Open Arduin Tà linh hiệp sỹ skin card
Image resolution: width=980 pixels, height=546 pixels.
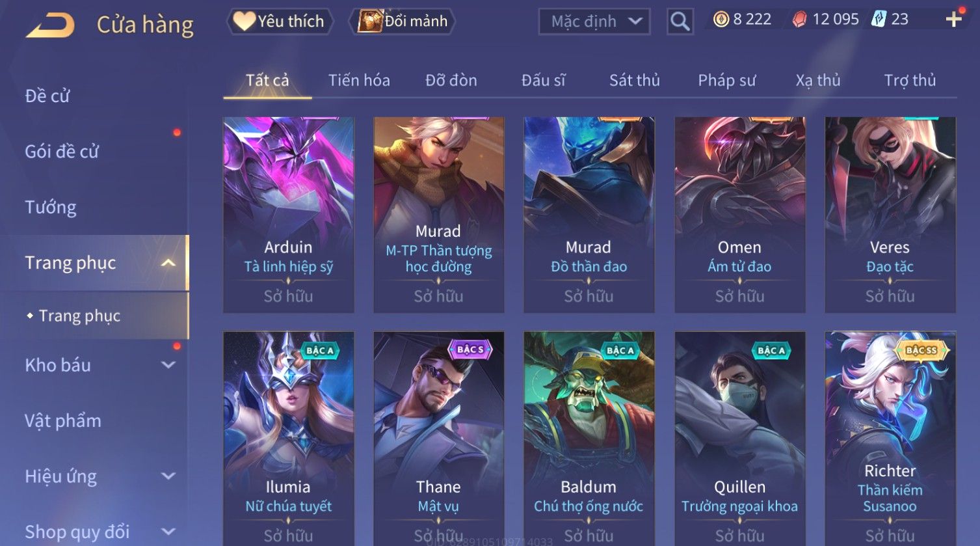point(289,215)
